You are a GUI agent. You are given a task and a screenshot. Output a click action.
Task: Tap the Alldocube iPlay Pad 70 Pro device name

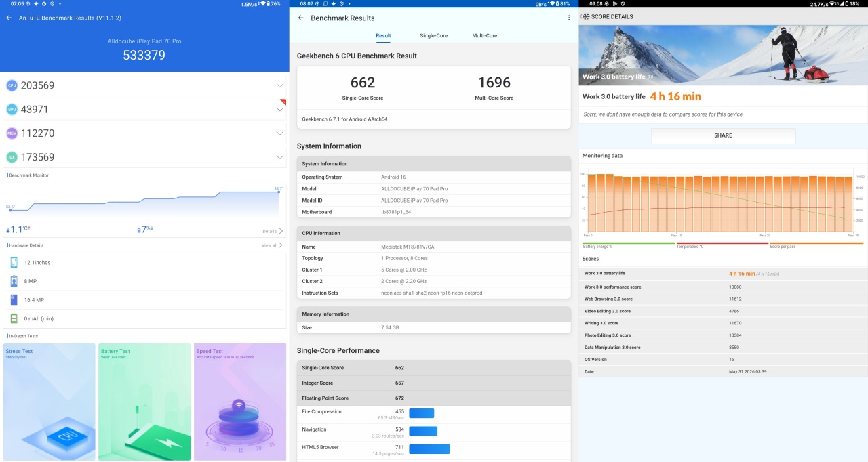pyautogui.click(x=144, y=41)
